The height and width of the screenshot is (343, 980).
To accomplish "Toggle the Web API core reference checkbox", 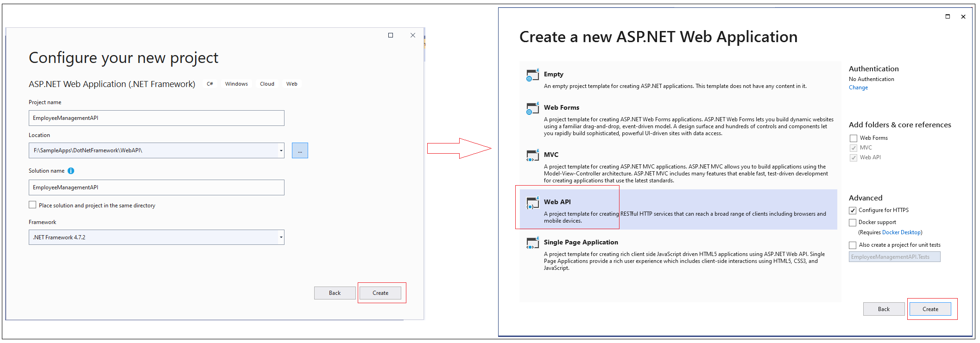I will pyautogui.click(x=854, y=158).
